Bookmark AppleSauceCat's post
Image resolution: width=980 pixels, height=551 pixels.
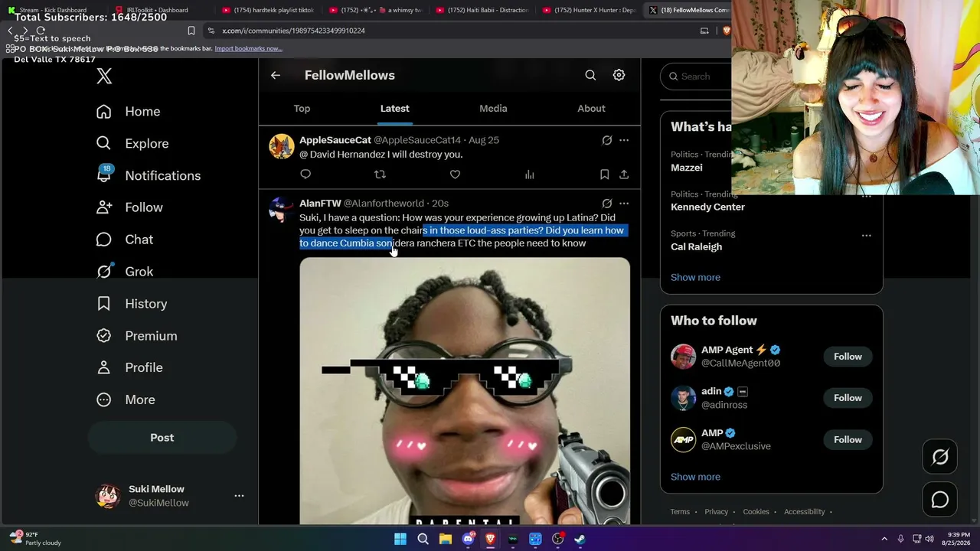(x=604, y=174)
